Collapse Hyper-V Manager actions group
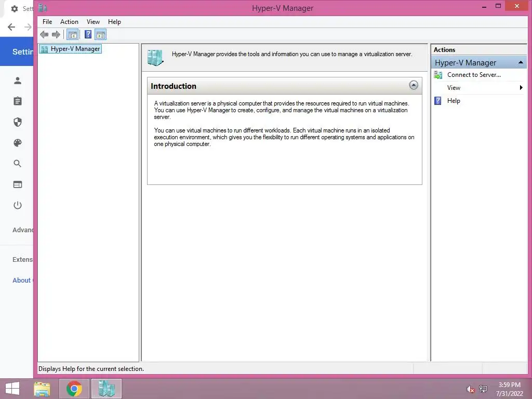 [x=521, y=62]
